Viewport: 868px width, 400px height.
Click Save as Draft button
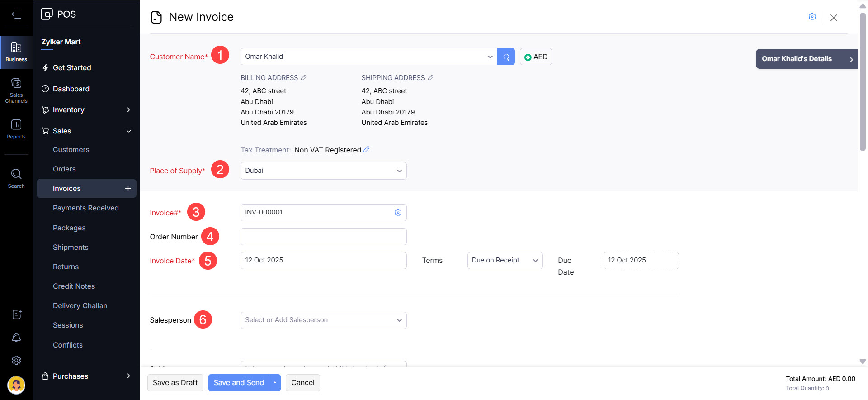pyautogui.click(x=175, y=383)
